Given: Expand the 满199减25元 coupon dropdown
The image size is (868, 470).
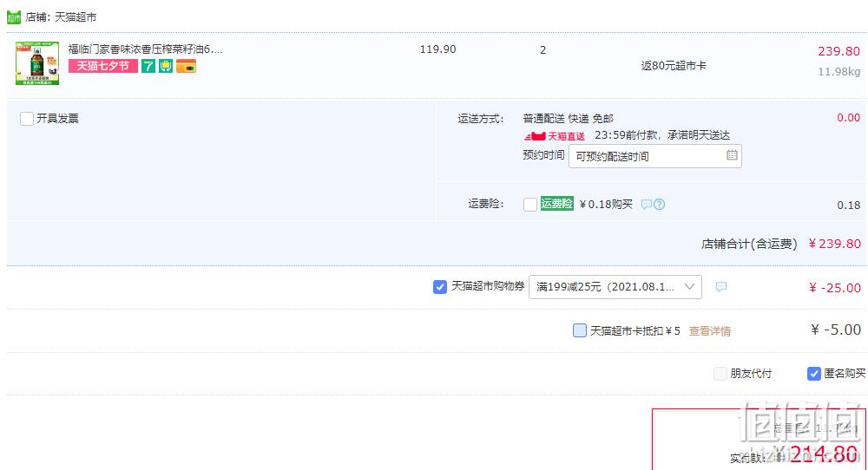Looking at the screenshot, I should coord(615,287).
